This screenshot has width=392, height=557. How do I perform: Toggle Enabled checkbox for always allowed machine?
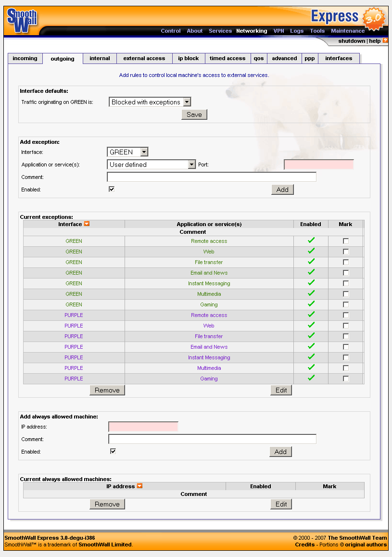pos(113,451)
